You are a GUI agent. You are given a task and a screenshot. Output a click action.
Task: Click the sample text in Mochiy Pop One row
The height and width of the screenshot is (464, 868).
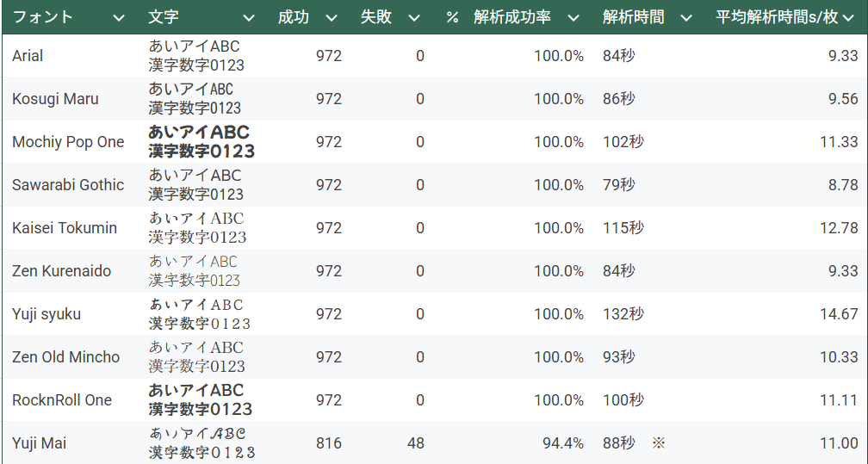(201, 142)
